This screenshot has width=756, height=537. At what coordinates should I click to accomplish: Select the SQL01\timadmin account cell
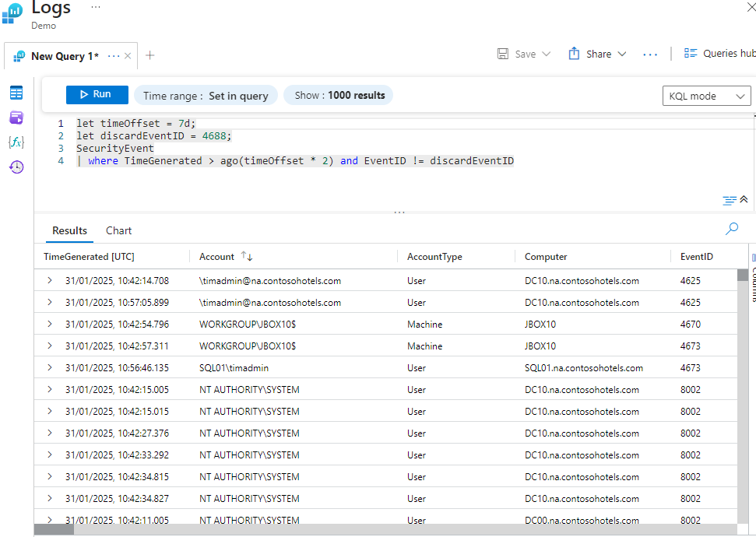234,368
